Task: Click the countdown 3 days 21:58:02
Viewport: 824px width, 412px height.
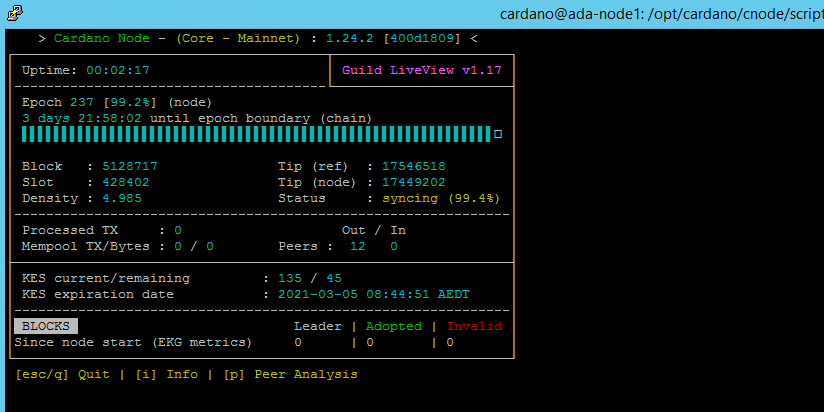Action: click(81, 119)
